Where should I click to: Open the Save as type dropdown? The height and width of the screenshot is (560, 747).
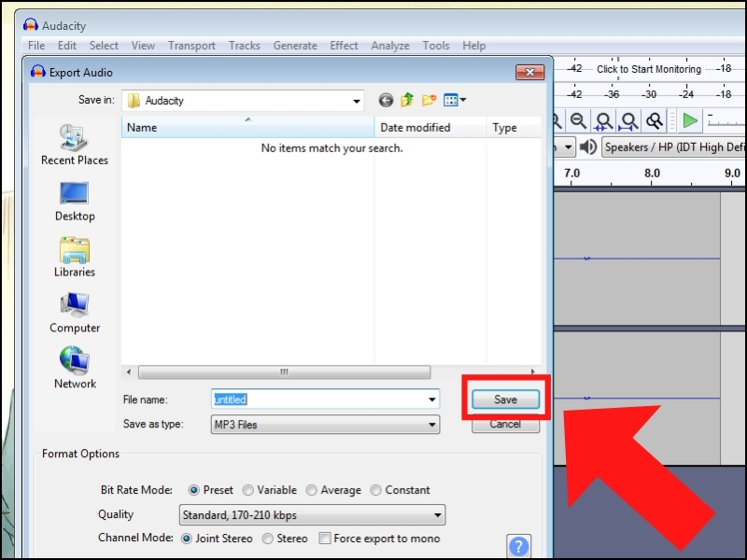tap(431, 424)
